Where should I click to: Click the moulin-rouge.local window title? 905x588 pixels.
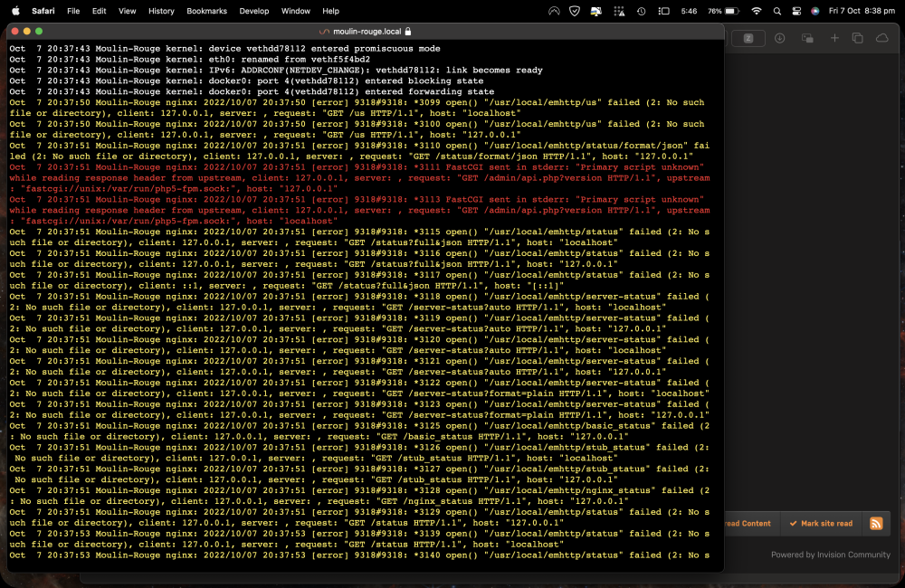367,31
